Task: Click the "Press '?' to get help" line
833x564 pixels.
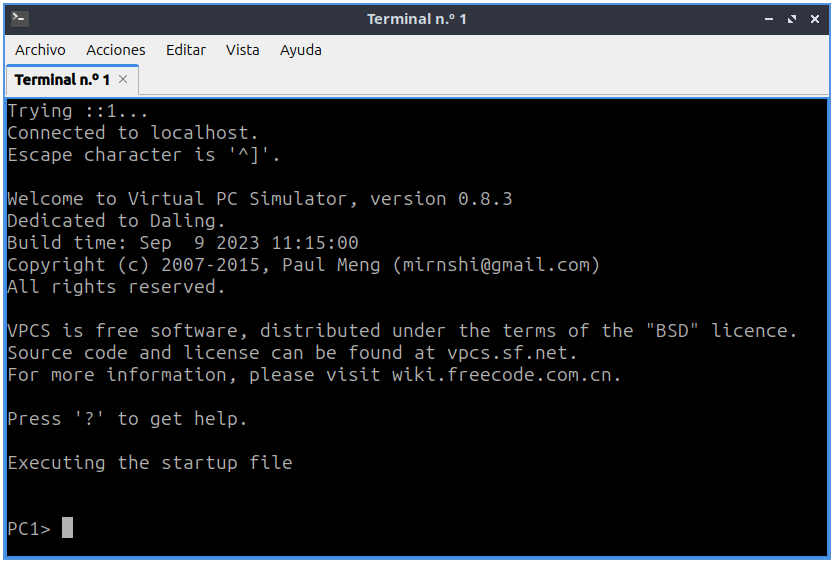Action: click(x=127, y=419)
